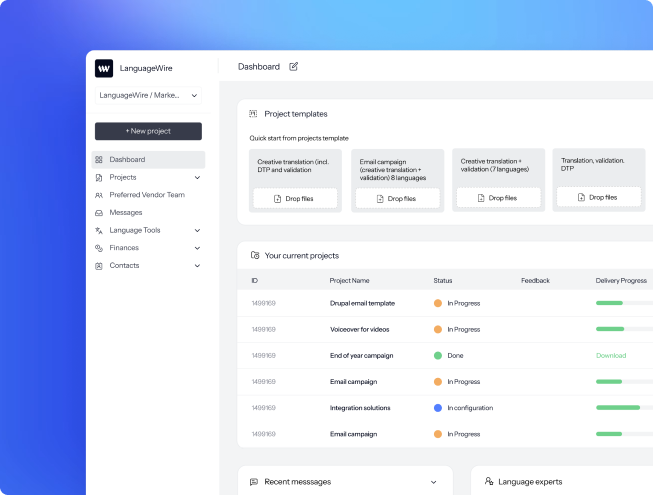The height and width of the screenshot is (495, 653).
Task: Click the + New project button
Action: [148, 131]
